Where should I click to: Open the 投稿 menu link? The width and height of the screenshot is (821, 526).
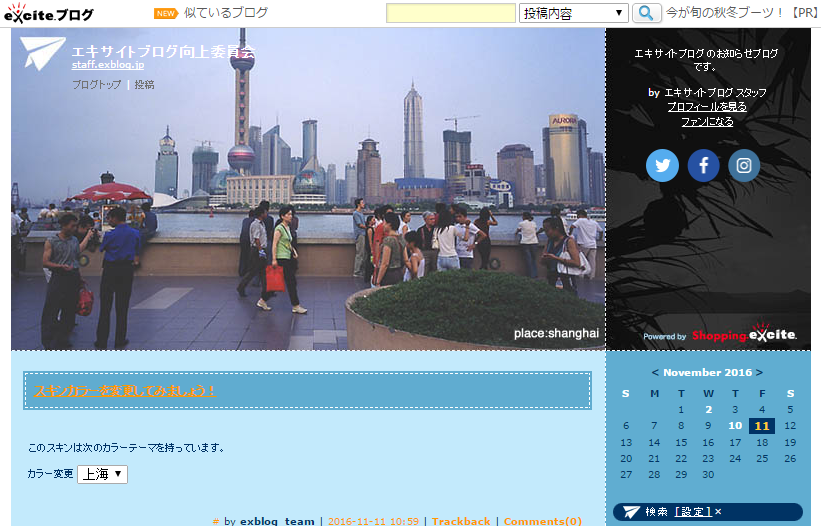pyautogui.click(x=144, y=84)
